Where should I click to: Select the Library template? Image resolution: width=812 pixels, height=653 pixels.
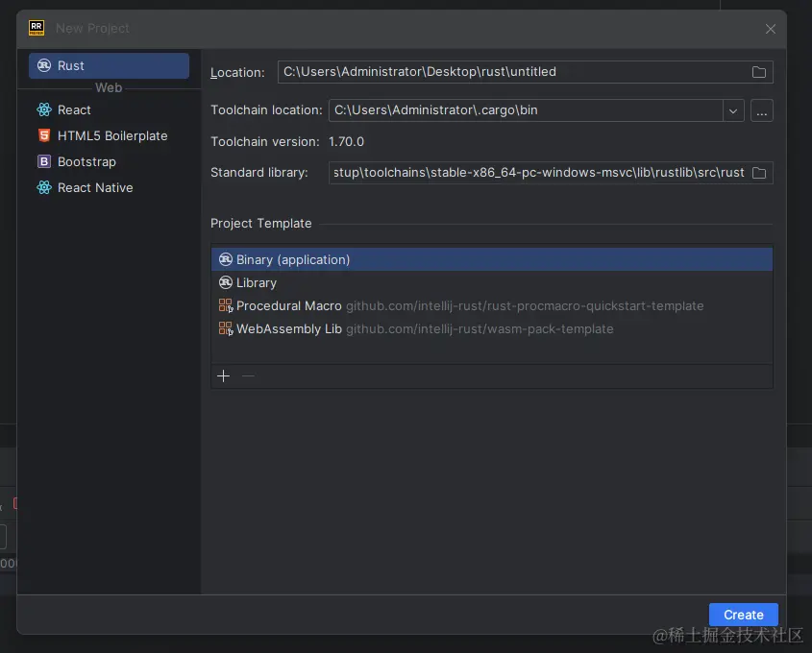492,282
